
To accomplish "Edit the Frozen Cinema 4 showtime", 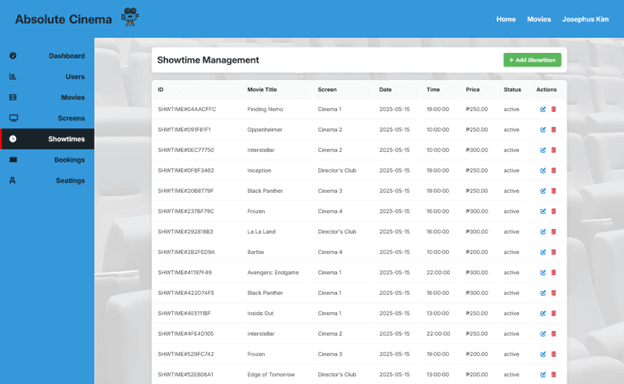I will click(543, 211).
